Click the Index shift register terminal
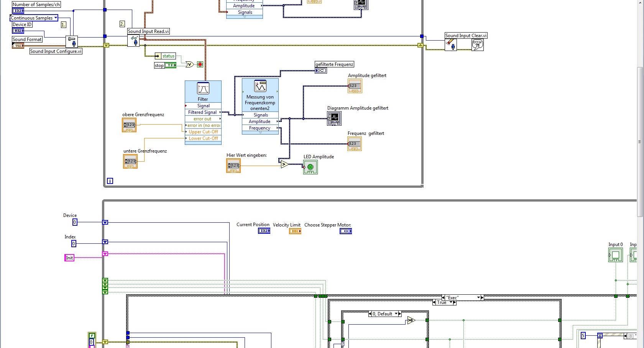The width and height of the screenshot is (644, 348). click(105, 242)
